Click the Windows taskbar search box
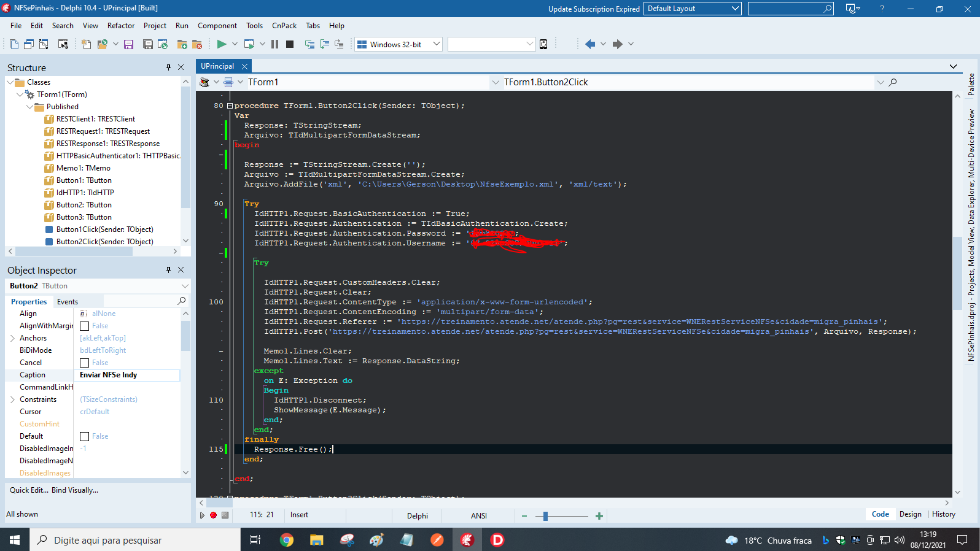980x551 pixels. click(x=135, y=540)
